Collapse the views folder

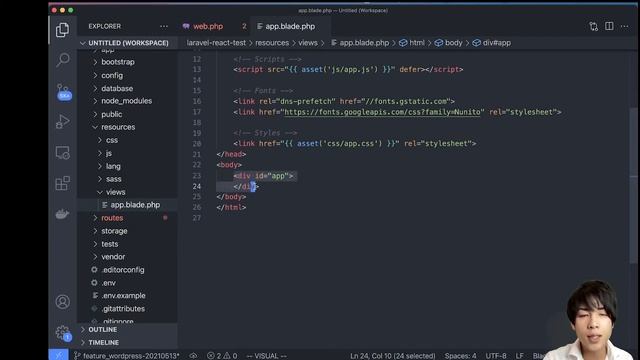click(x=116, y=192)
